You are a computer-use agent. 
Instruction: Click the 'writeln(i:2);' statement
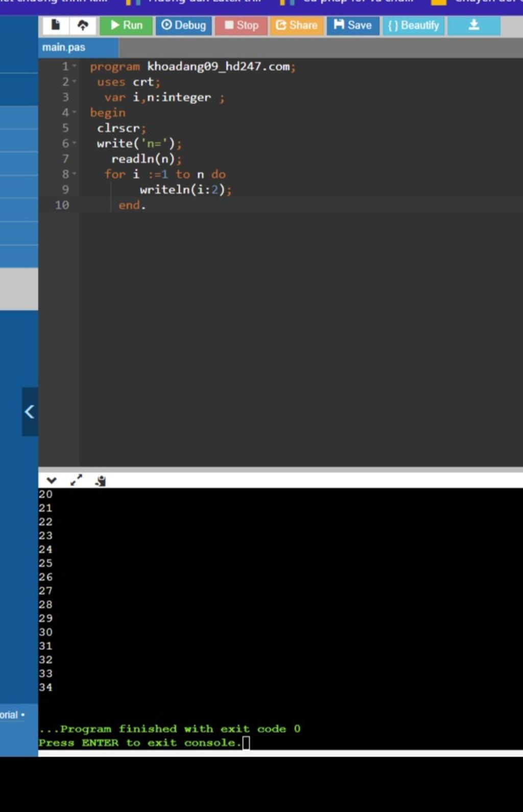click(186, 190)
